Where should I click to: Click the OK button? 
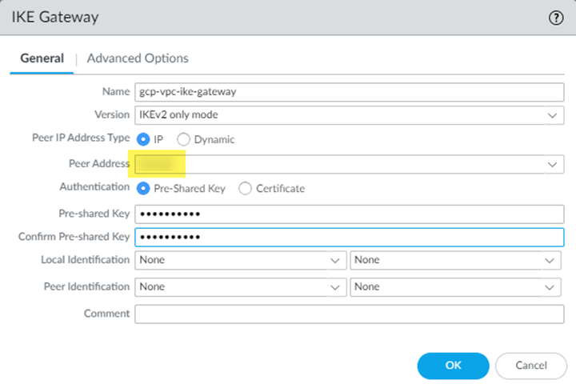click(453, 366)
